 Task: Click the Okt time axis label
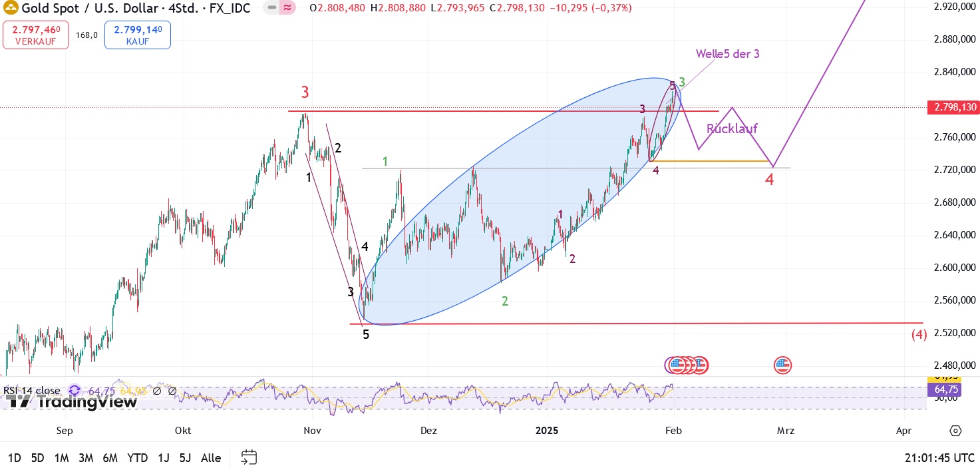click(x=183, y=431)
